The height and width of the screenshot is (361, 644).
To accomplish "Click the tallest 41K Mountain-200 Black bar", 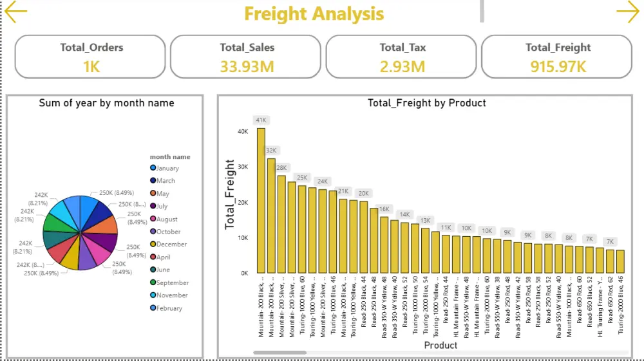I will (x=261, y=201).
